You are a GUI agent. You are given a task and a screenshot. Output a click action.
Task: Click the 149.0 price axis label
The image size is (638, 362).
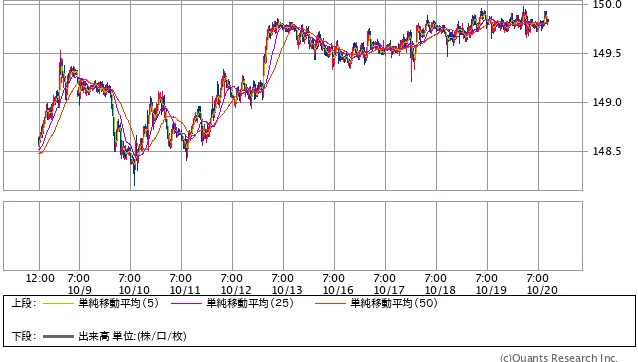pyautogui.click(x=607, y=102)
